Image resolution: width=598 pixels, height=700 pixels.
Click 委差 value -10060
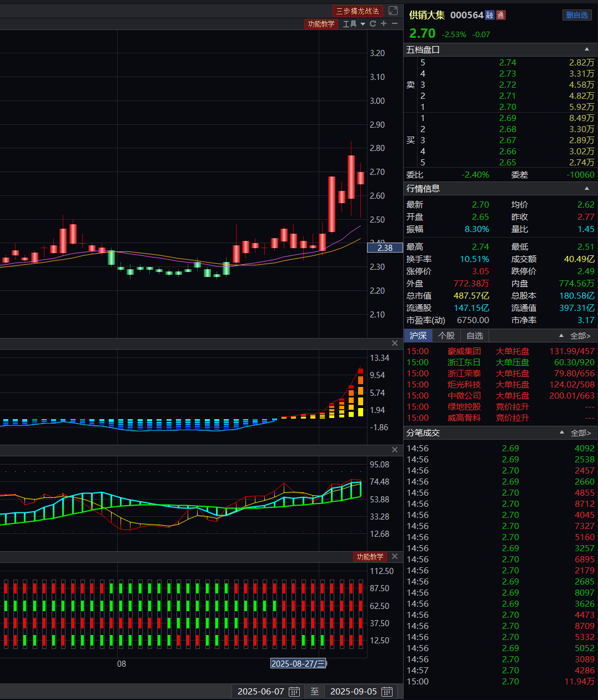[x=580, y=174]
